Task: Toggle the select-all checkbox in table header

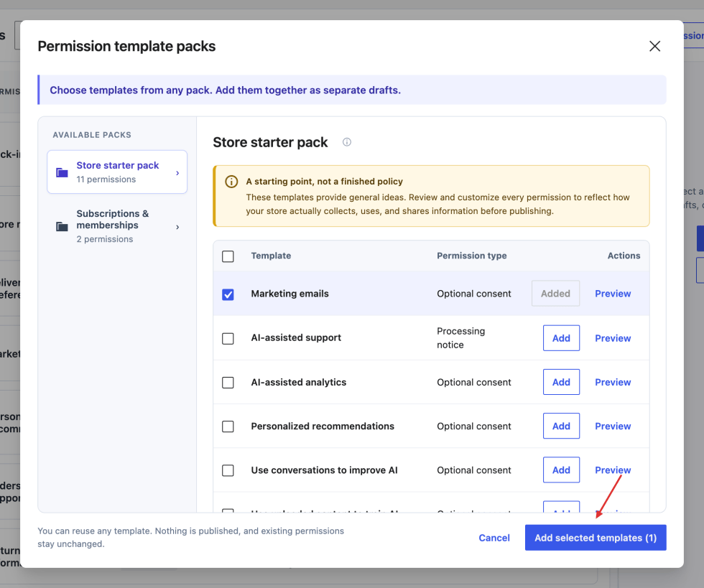Action: coord(228,256)
